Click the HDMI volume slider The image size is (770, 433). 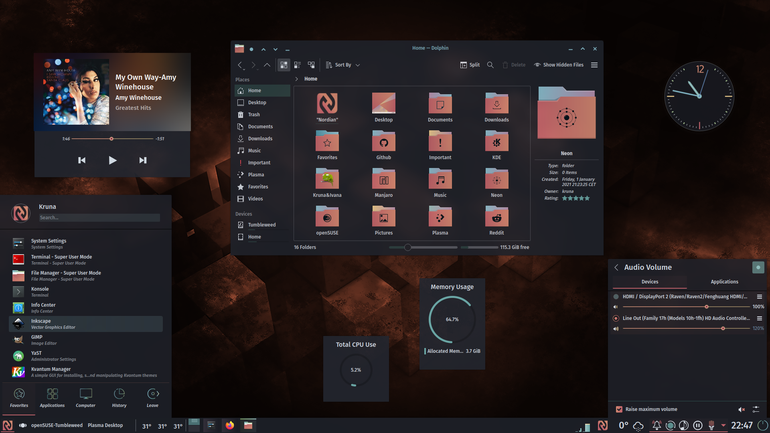[x=686, y=307]
